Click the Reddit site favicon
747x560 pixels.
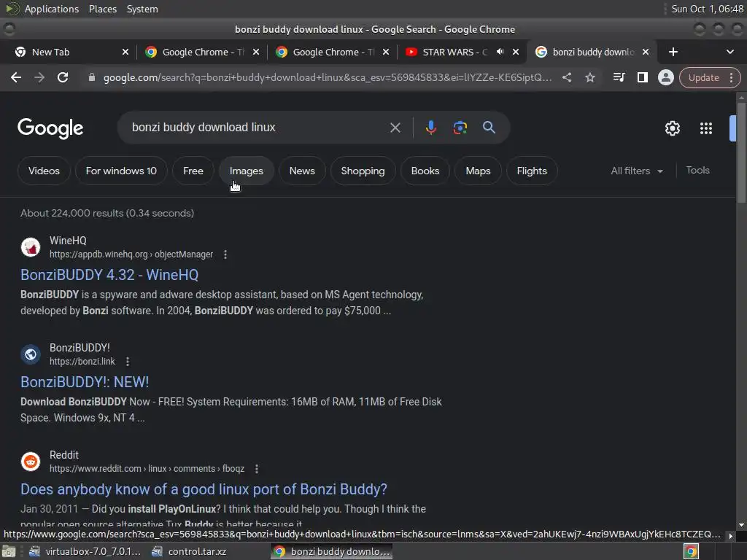(31, 462)
